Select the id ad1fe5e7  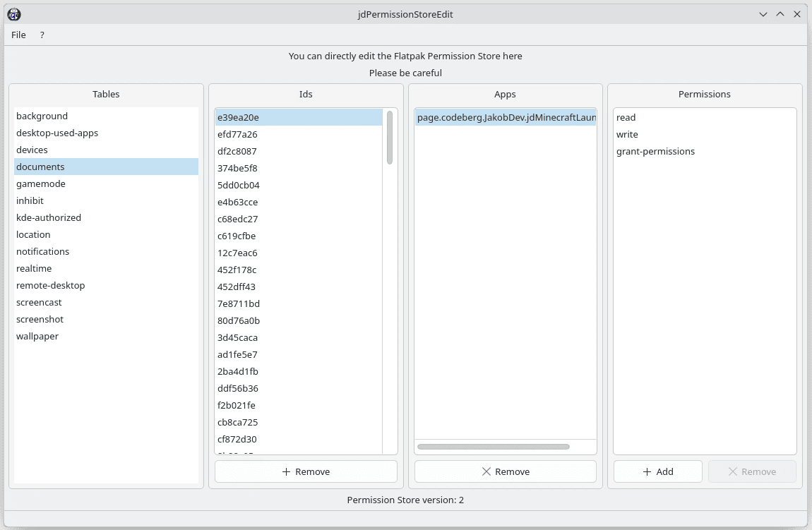299,354
